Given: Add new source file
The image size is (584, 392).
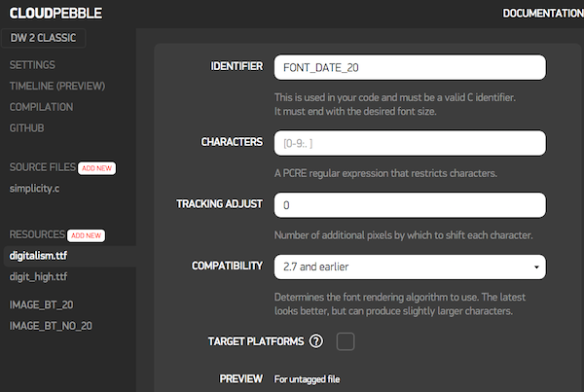Looking at the screenshot, I should click(96, 168).
